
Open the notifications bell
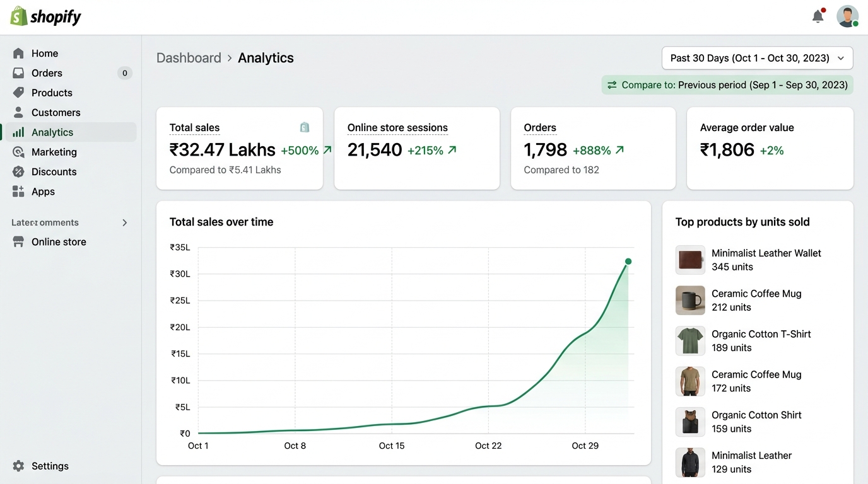(818, 16)
